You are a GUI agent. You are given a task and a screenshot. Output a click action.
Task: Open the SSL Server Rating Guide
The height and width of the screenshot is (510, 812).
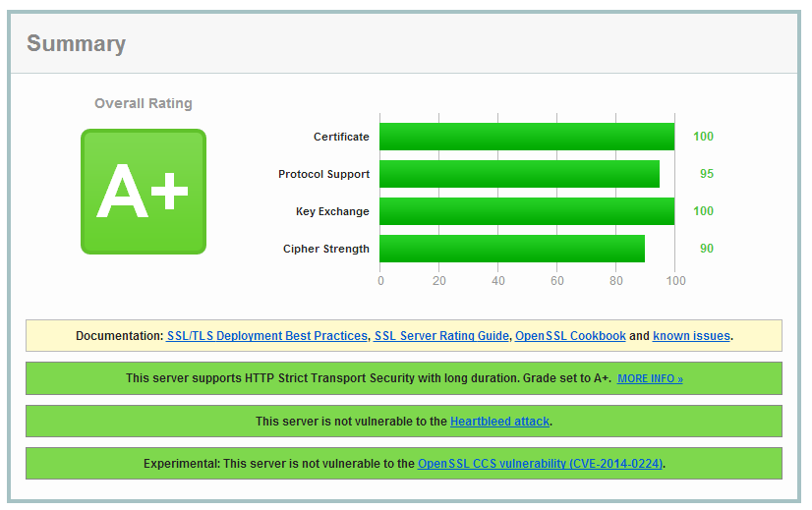click(441, 336)
